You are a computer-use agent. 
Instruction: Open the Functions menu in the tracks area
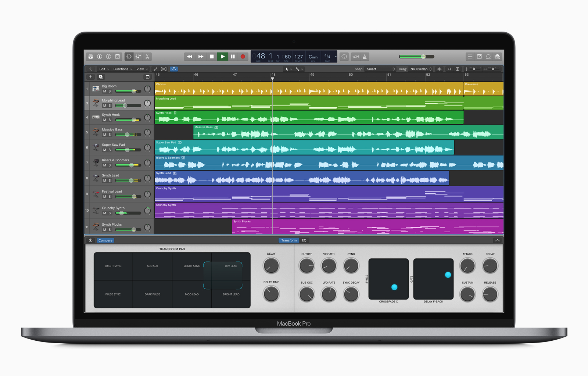click(x=122, y=69)
